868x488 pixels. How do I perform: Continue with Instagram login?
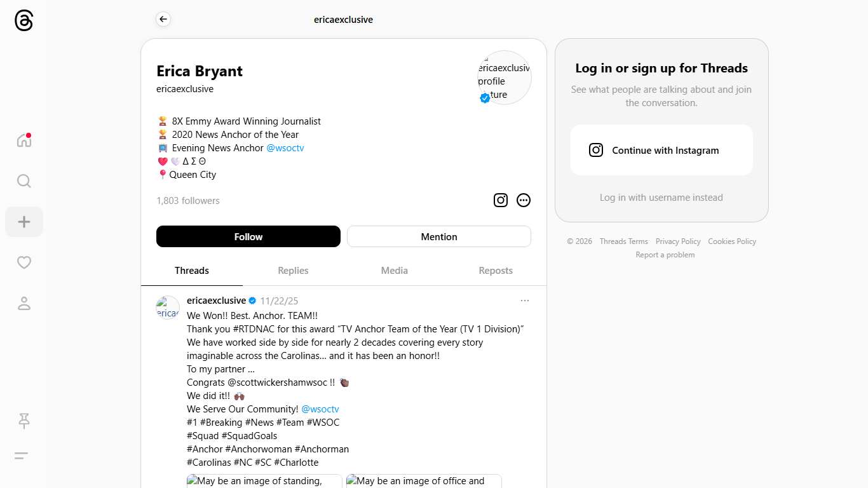coord(661,150)
